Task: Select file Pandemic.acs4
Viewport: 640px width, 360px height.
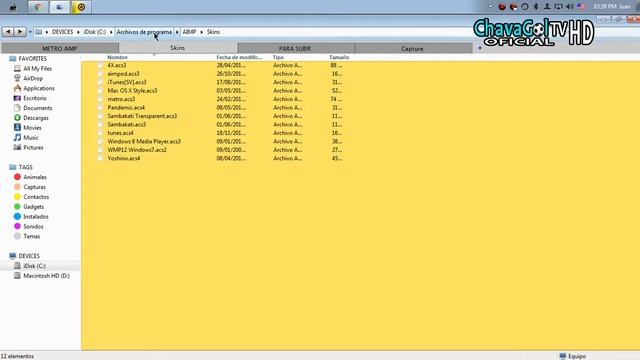Action: [126, 108]
